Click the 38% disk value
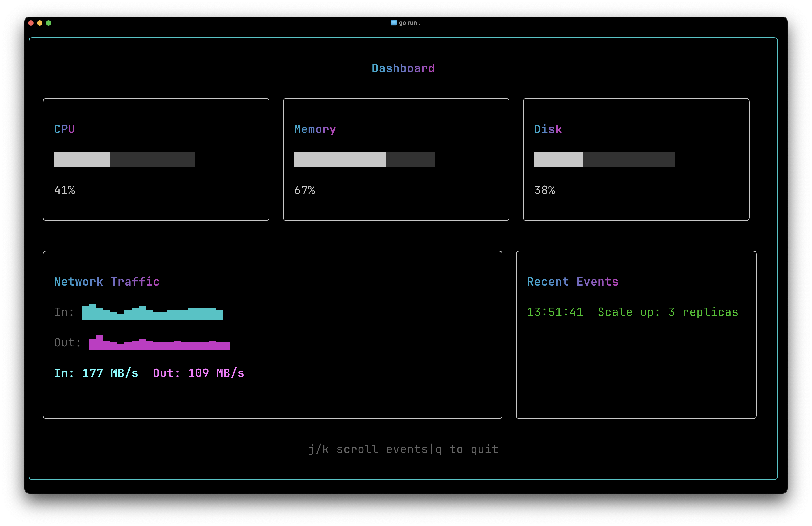The image size is (812, 526). click(545, 190)
